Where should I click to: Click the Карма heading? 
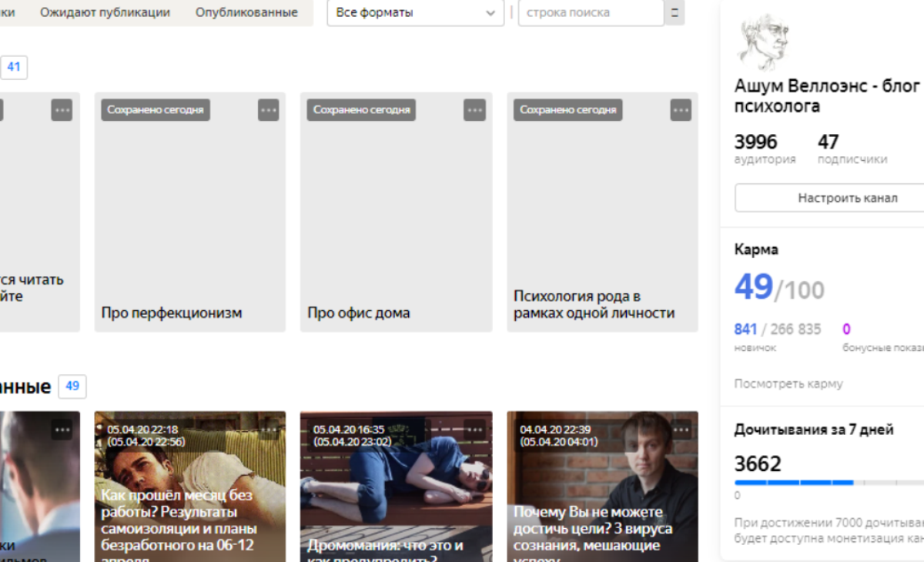(756, 249)
